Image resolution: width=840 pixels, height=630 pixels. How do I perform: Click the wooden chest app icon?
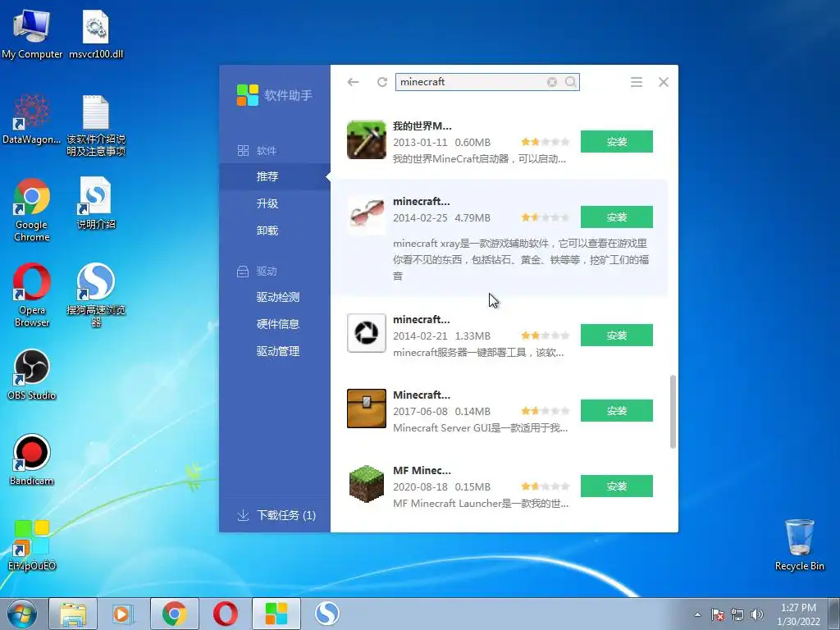click(367, 409)
